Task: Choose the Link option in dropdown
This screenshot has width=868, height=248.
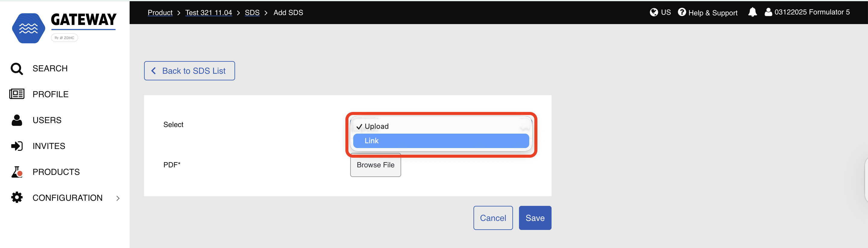Action: pos(440,141)
